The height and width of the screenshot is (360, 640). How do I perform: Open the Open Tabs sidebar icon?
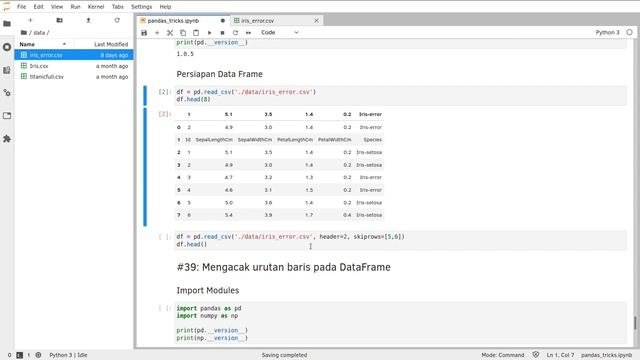click(x=7, y=116)
